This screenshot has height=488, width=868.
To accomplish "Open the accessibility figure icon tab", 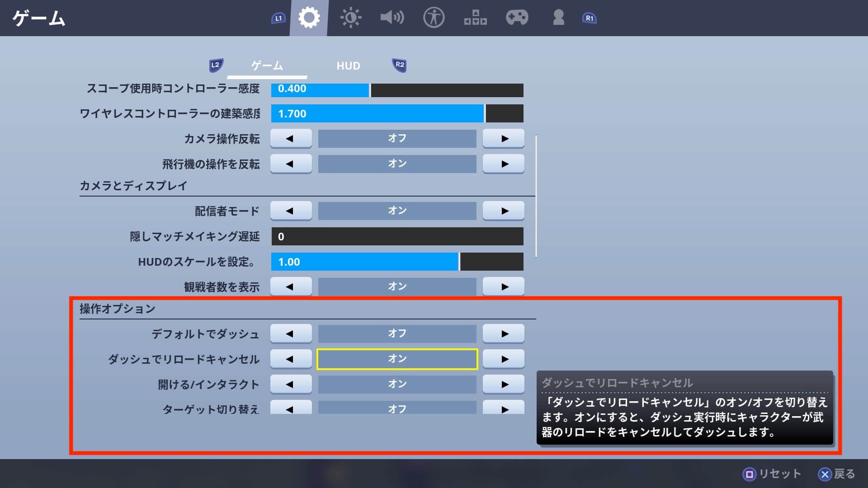I will click(x=434, y=18).
